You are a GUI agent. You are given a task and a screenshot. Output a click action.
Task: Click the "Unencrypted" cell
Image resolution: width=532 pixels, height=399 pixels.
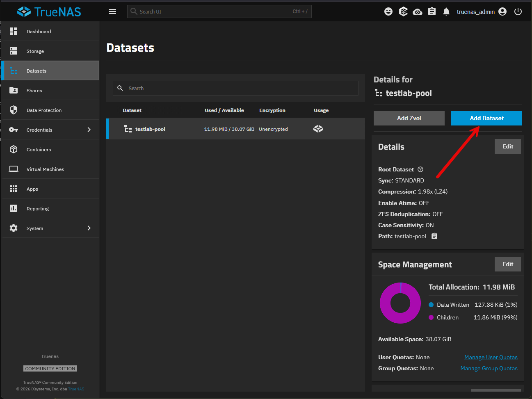[273, 129]
